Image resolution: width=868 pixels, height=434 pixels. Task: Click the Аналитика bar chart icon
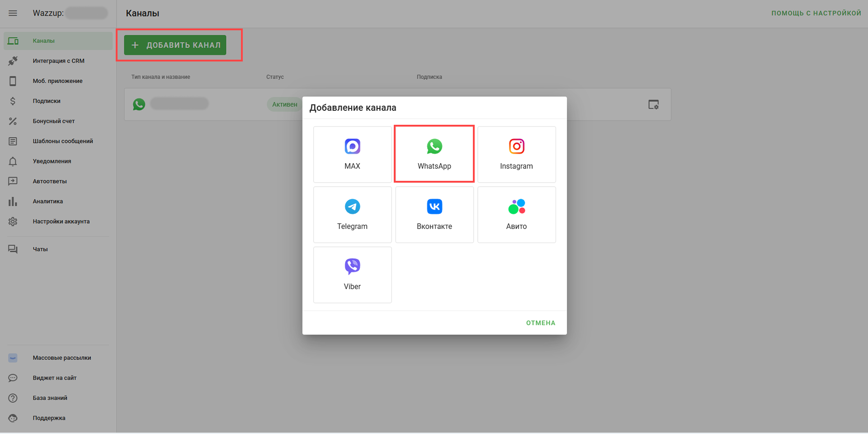coord(13,202)
